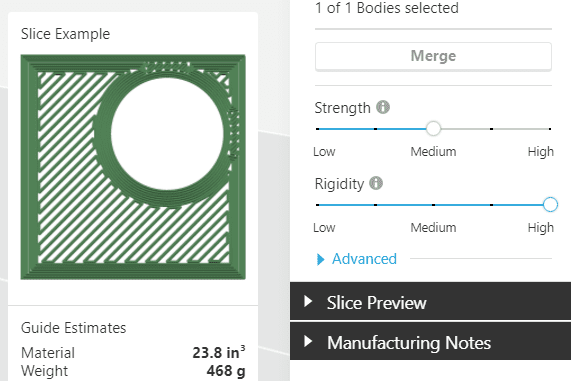The width and height of the screenshot is (571, 381).
Task: Click the Strength slider handle
Action: [x=433, y=129]
